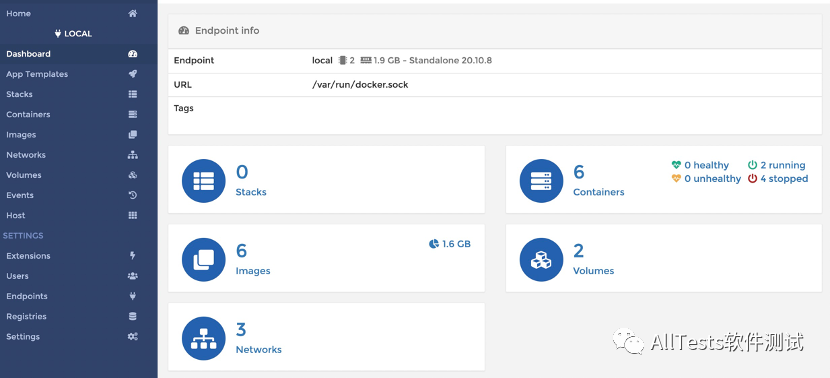The image size is (830, 378).
Task: Click the memory icon beside 1.9 GB
Action: [366, 60]
